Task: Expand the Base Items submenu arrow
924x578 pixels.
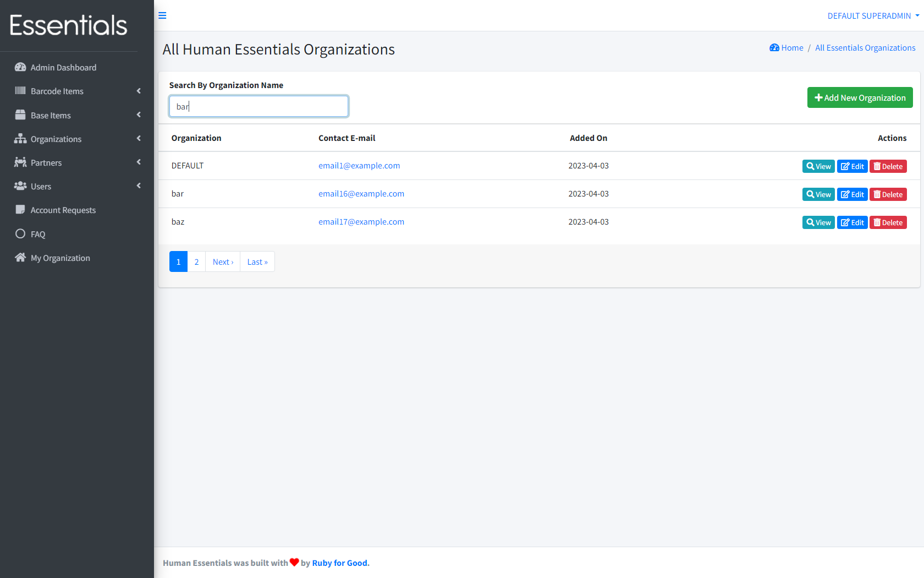Action: point(139,114)
